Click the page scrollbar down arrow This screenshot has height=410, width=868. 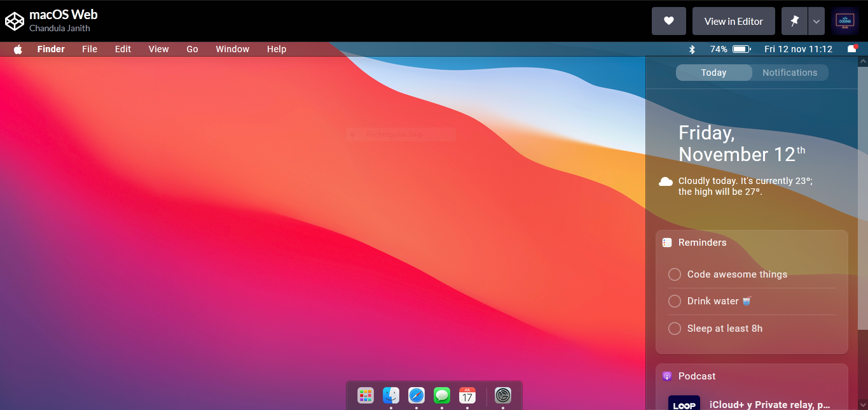pos(863,405)
